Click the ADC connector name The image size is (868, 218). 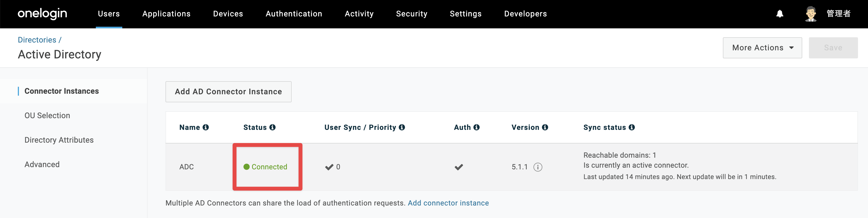pos(186,167)
